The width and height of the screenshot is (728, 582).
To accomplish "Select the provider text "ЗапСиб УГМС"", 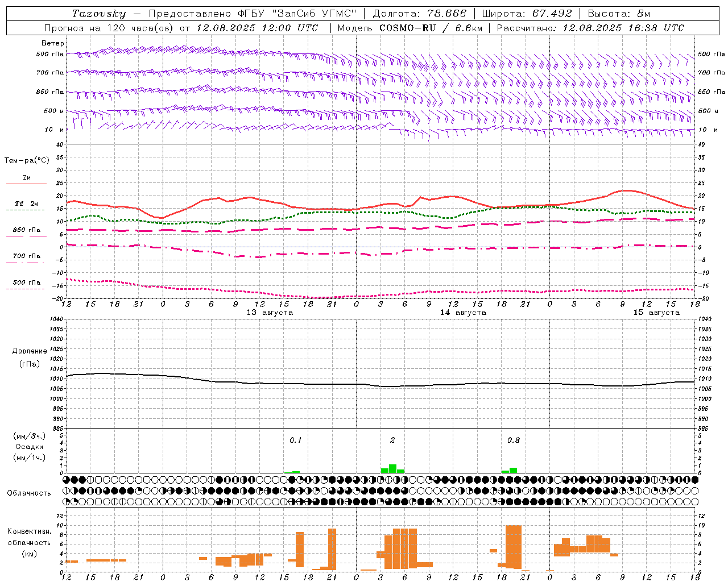I will [314, 14].
